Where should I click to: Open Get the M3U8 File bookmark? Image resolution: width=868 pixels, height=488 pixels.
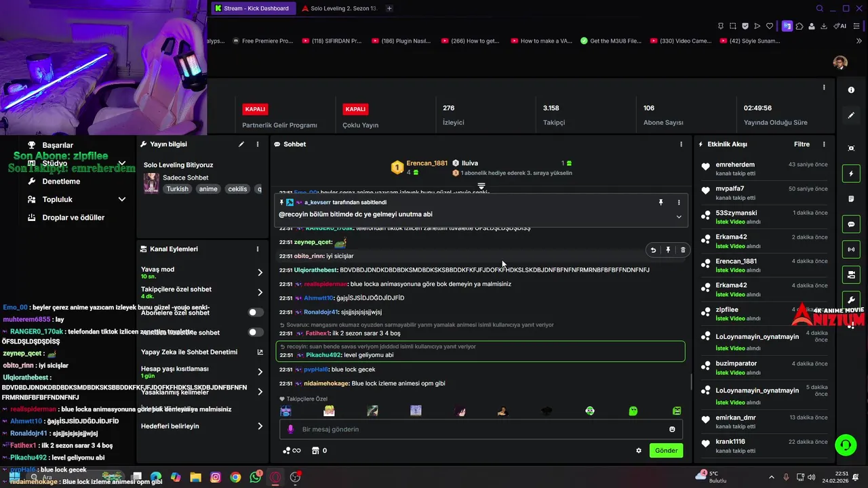pyautogui.click(x=610, y=41)
